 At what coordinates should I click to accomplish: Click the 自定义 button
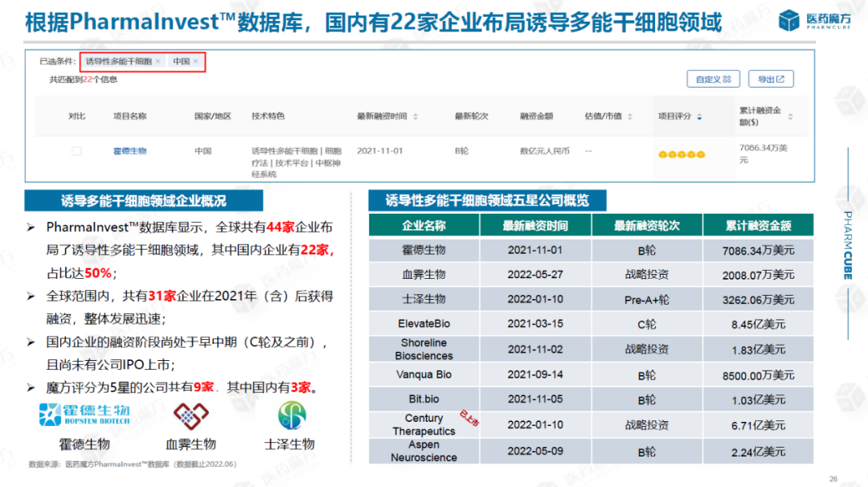pos(713,79)
